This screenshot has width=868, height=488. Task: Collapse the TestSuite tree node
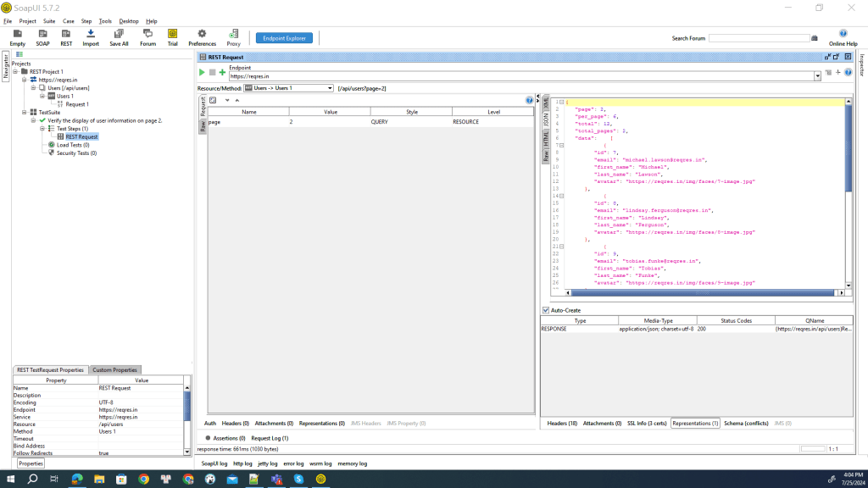(25, 112)
